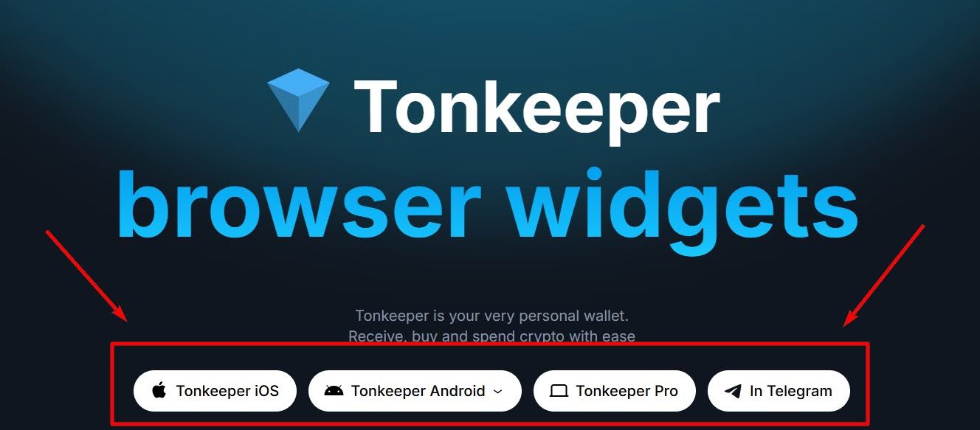Click the laptop icon in Tonkeeper Pro
This screenshot has height=430, width=980.
[x=559, y=392]
